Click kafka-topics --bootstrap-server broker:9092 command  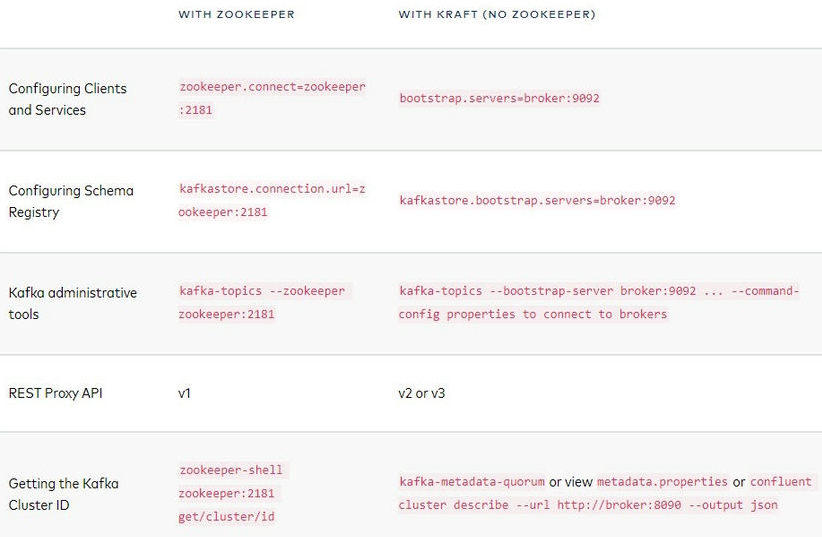[x=548, y=291]
